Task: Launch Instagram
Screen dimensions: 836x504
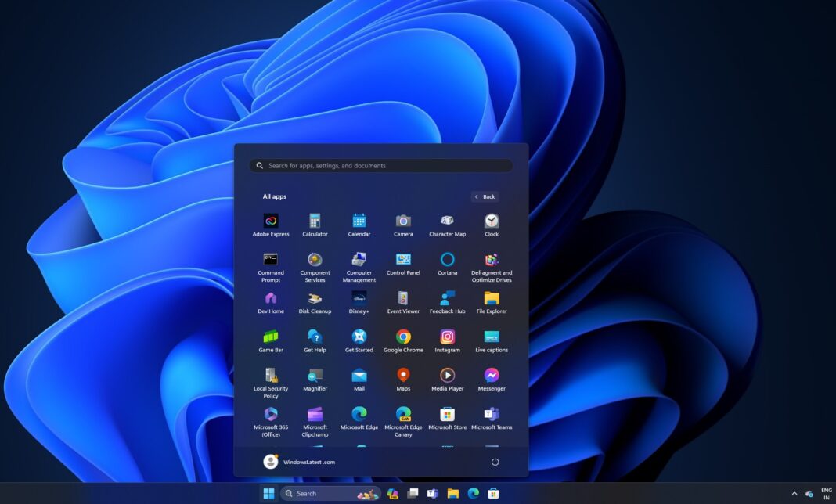Action: (447, 338)
